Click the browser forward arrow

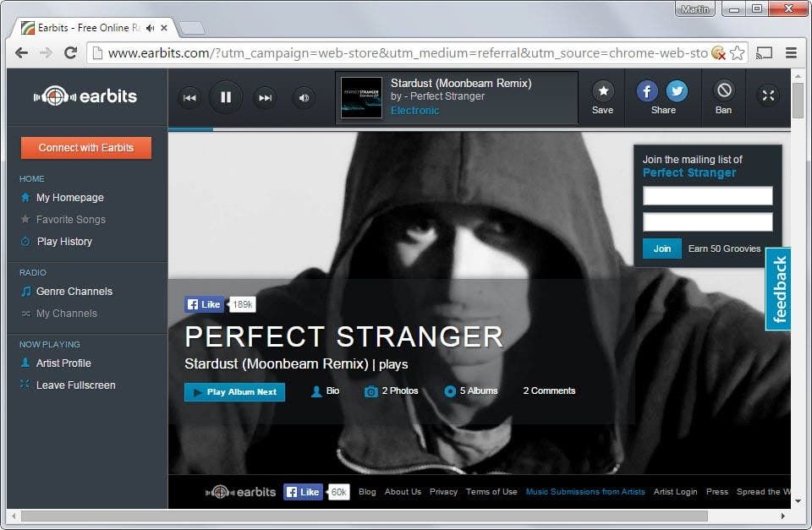click(x=46, y=52)
